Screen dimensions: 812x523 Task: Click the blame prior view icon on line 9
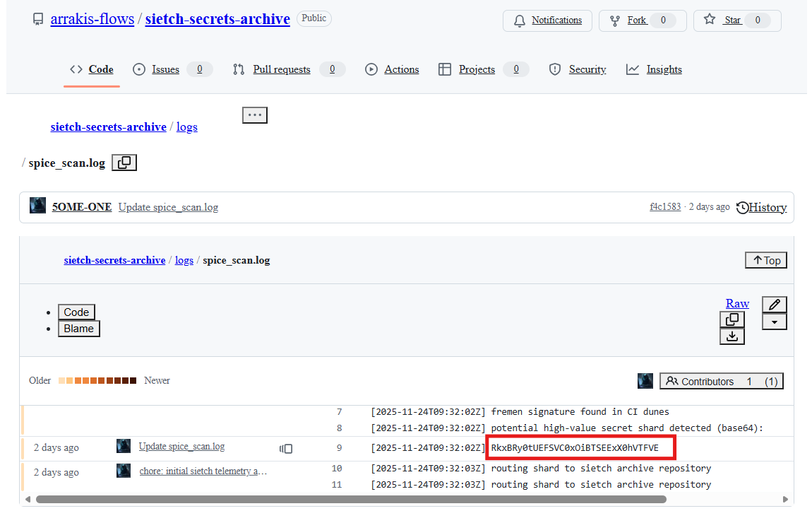click(x=286, y=448)
